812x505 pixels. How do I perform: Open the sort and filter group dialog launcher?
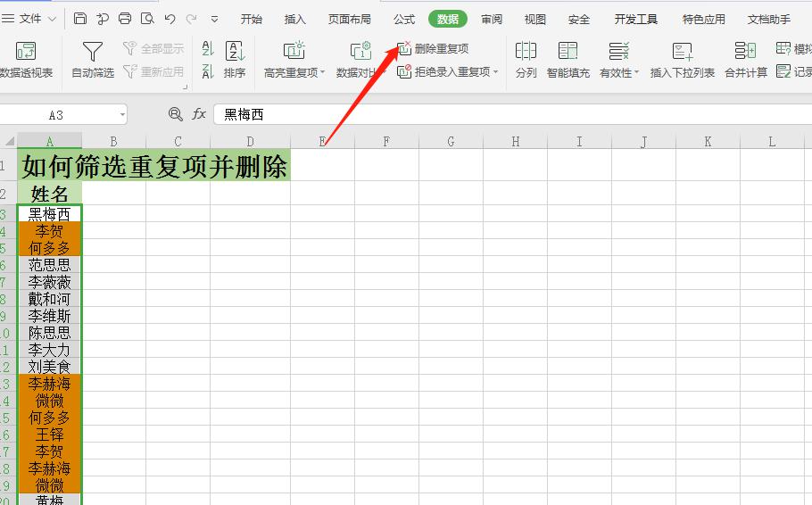click(185, 87)
